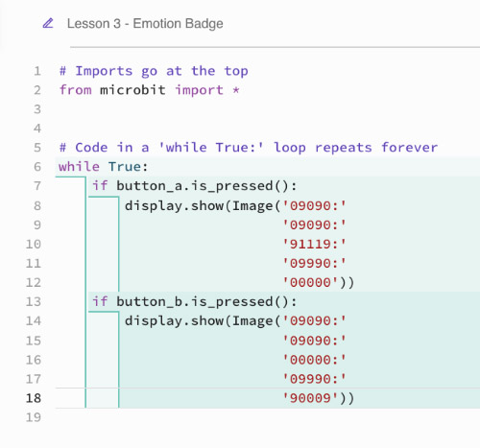Image resolution: width=480 pixels, height=448 pixels.
Task: Click the string '09990:' on line 17
Action: click(314, 379)
